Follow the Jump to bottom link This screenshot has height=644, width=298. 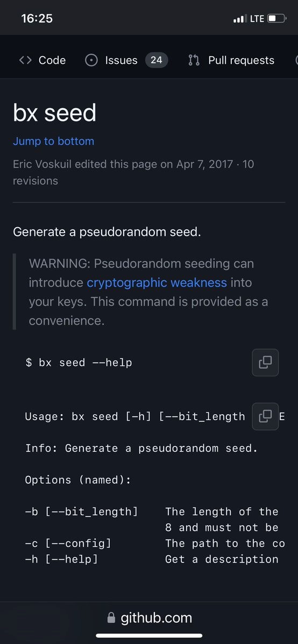[53, 141]
